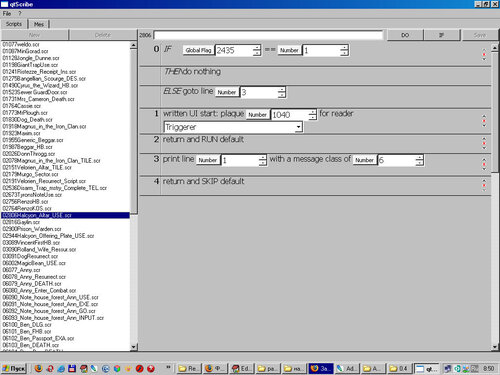Click scroll up arrow of the editor pane

pos(495,48)
